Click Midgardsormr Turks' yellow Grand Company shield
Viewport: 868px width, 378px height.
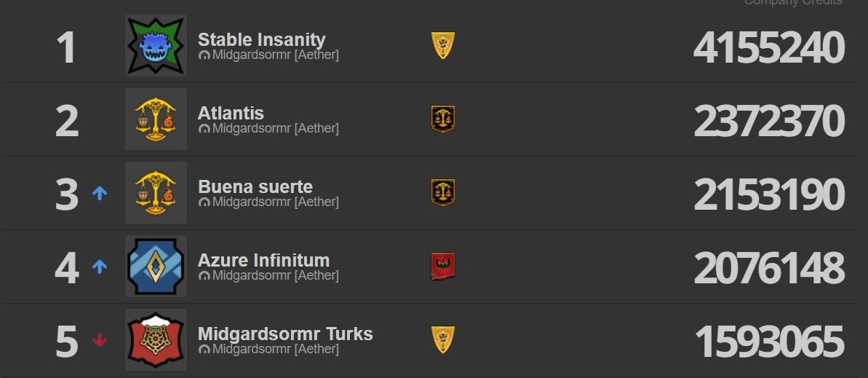tap(443, 339)
